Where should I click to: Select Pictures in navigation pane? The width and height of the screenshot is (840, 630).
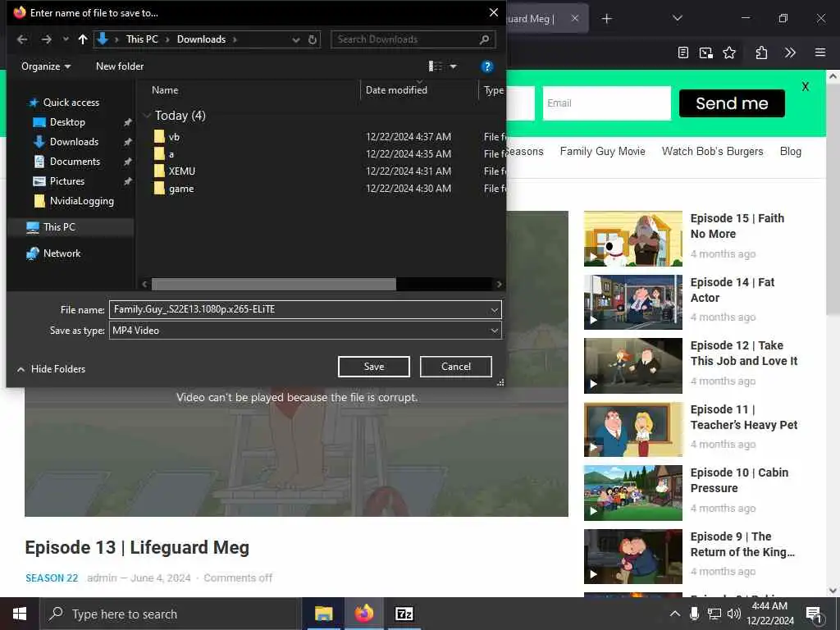pyautogui.click(x=67, y=181)
